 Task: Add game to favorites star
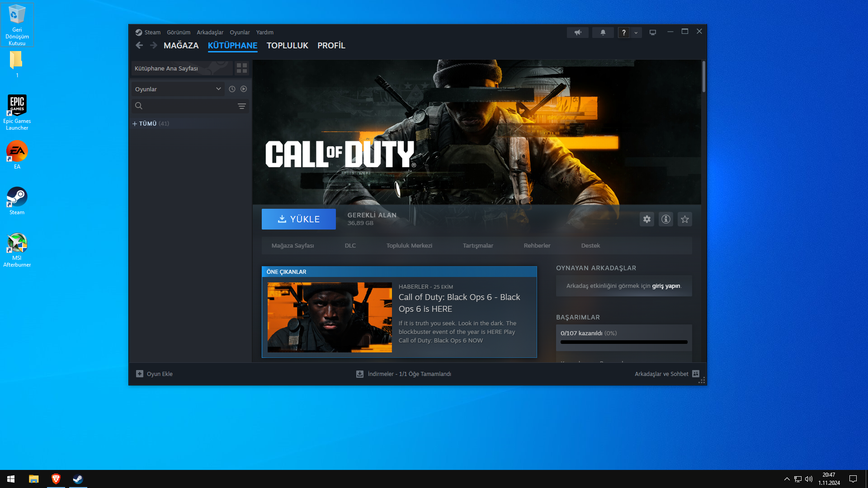point(685,219)
